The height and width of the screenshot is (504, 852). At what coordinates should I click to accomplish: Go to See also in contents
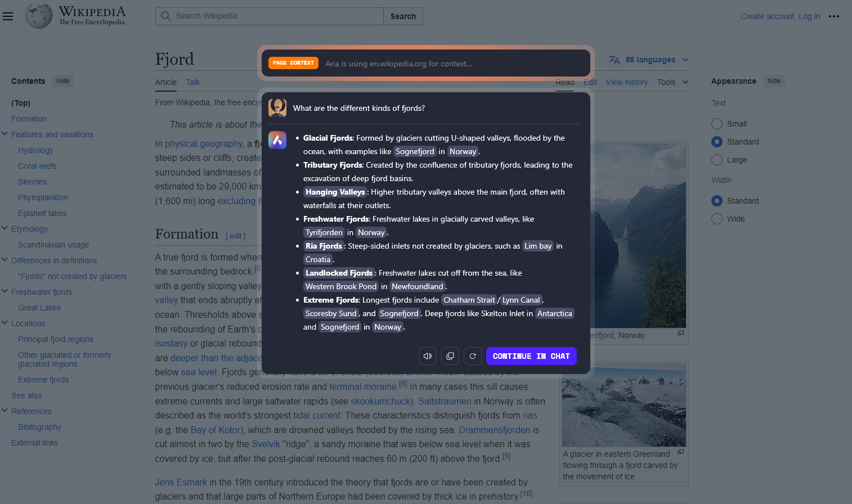(x=26, y=395)
